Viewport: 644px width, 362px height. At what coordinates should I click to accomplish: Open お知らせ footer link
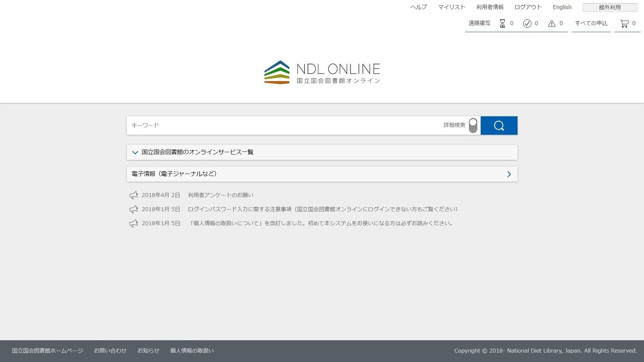click(148, 350)
